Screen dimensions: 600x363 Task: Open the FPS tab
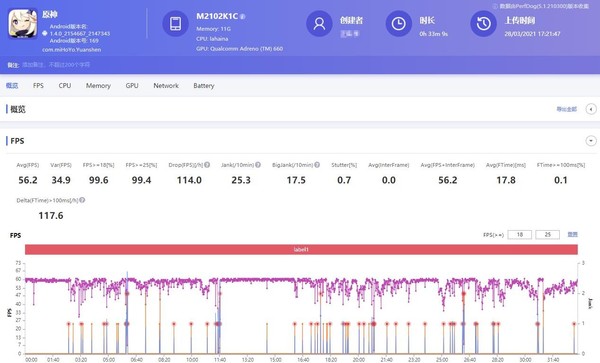click(x=38, y=86)
